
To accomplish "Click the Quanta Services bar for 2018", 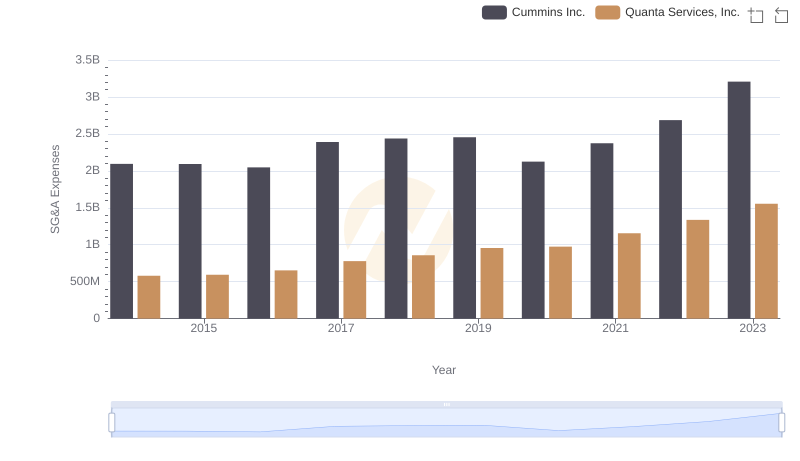I will point(423,287).
